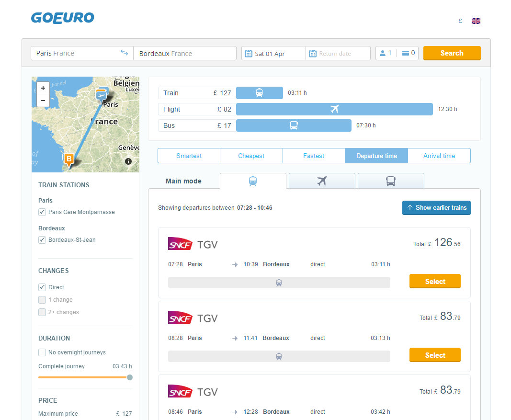Open the Return date field

[x=338, y=53]
